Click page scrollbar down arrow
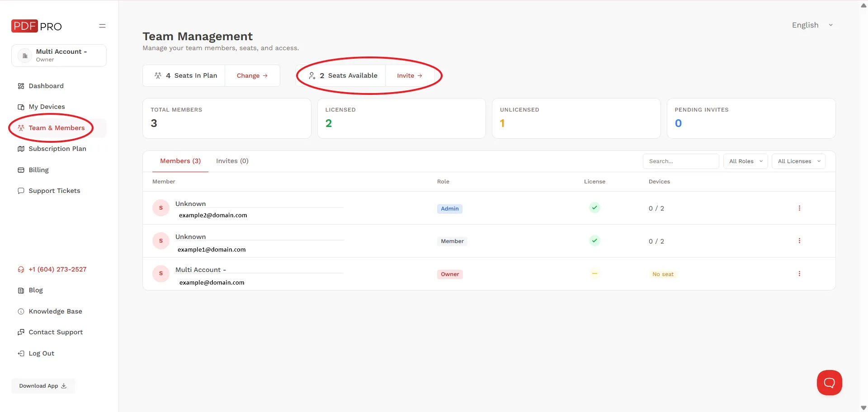868x412 pixels. 863,407
